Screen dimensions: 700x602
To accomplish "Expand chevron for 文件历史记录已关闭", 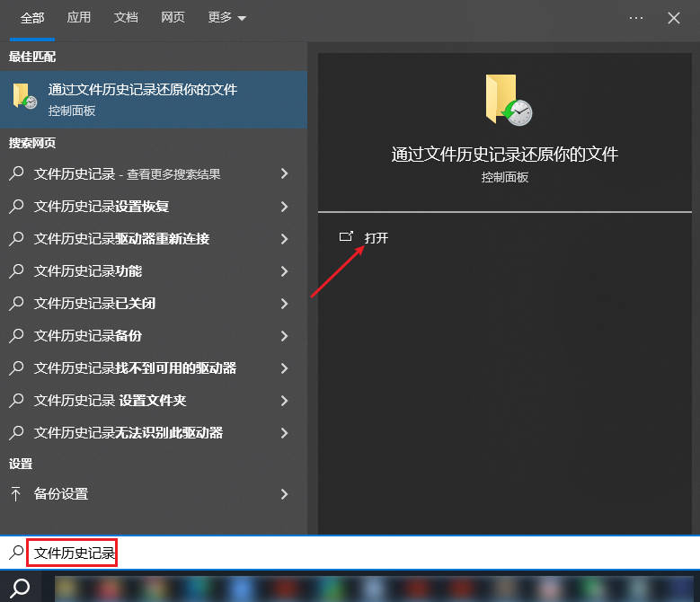I will pyautogui.click(x=284, y=303).
